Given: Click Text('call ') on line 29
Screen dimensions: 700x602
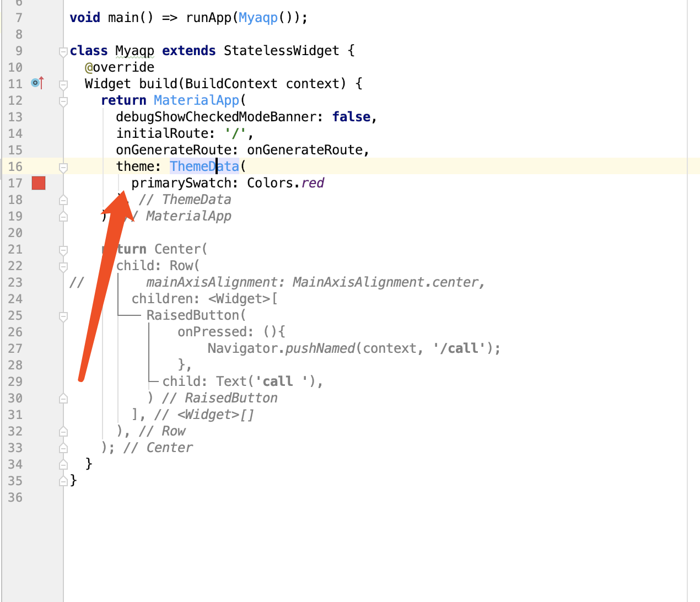Looking at the screenshot, I should [x=266, y=381].
